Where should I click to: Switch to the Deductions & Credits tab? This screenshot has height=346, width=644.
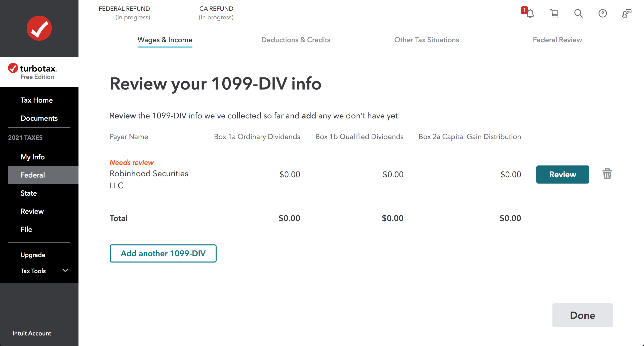[x=296, y=40]
